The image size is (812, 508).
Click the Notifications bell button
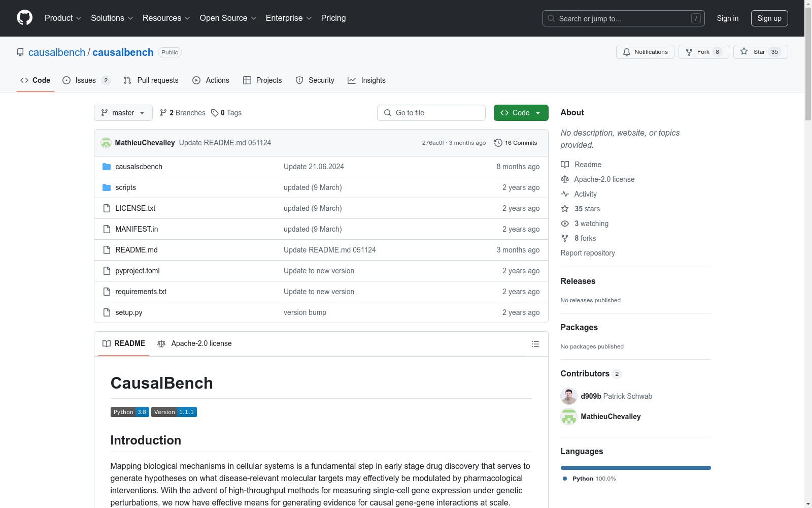(645, 52)
